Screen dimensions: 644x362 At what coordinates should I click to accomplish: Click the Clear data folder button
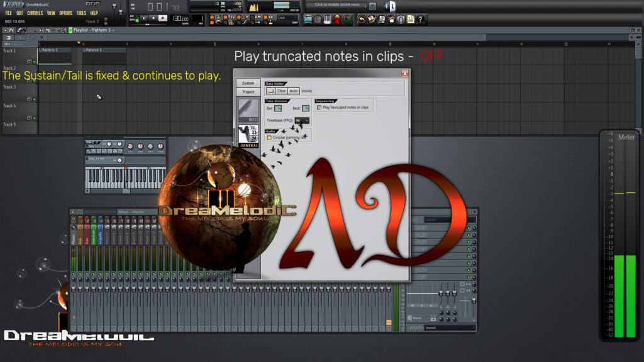point(281,90)
